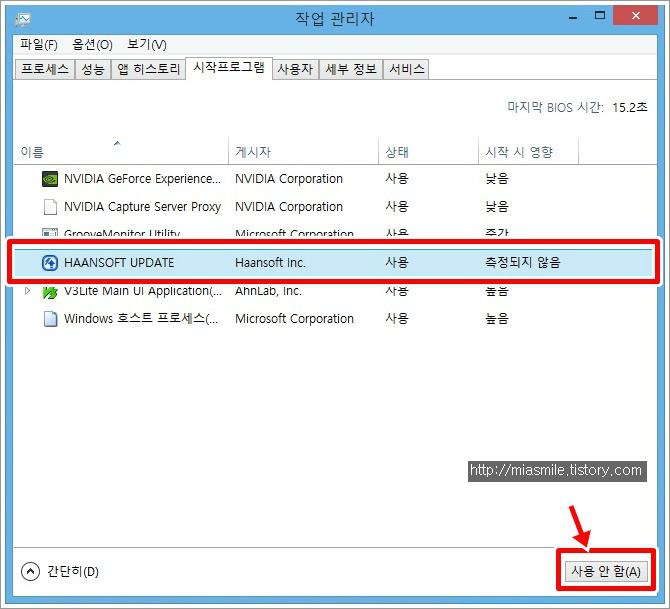Click the Task Manager title bar icon
The image size is (670, 609).
pyautogui.click(x=23, y=20)
